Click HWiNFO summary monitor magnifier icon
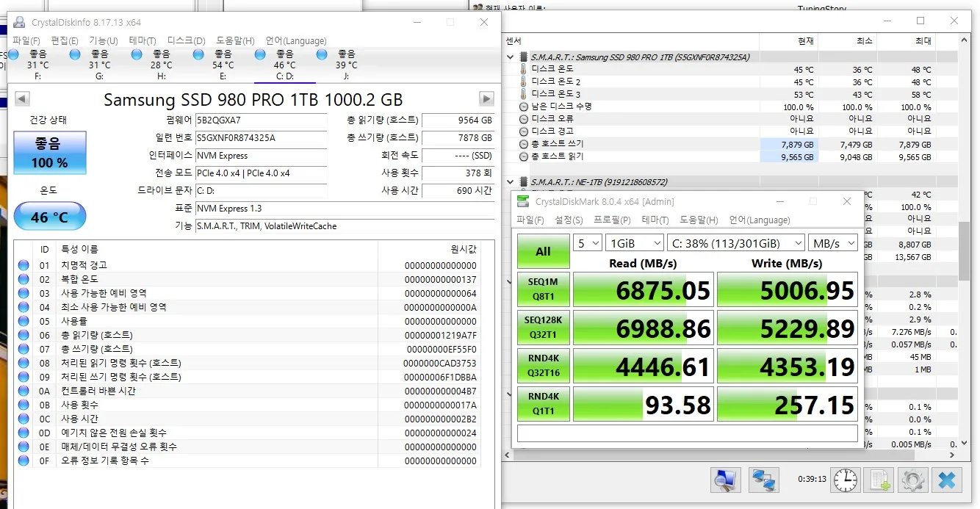 click(726, 480)
